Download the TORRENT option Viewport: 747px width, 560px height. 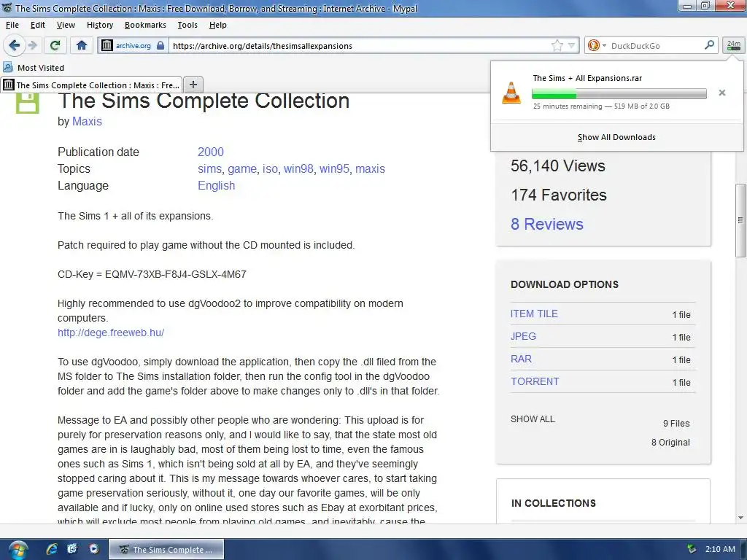click(535, 381)
